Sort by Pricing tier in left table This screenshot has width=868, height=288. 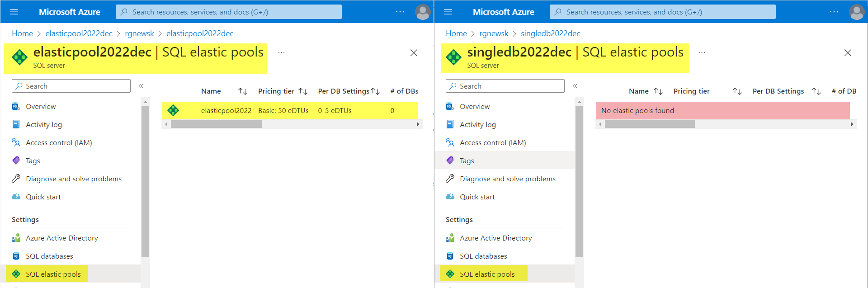303,91
